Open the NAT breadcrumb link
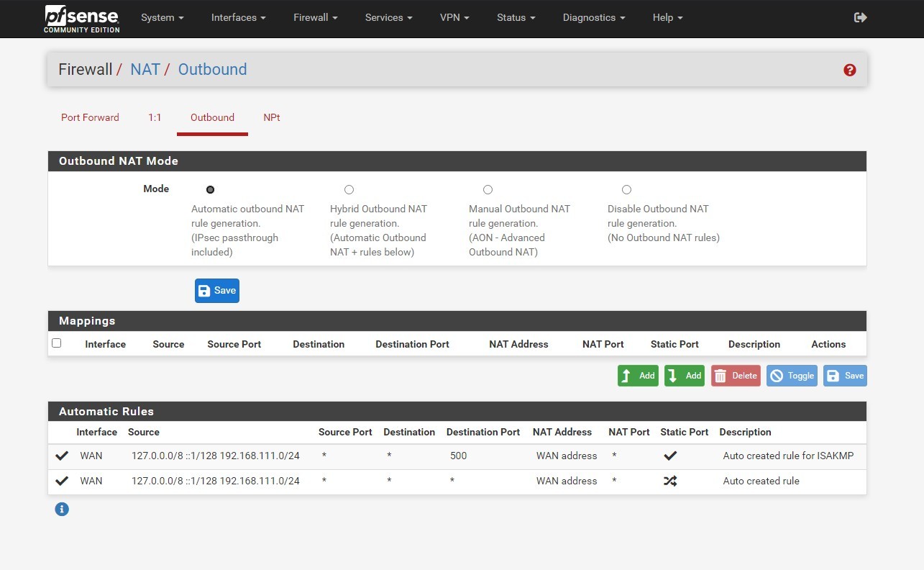The image size is (924, 570). 145,69
